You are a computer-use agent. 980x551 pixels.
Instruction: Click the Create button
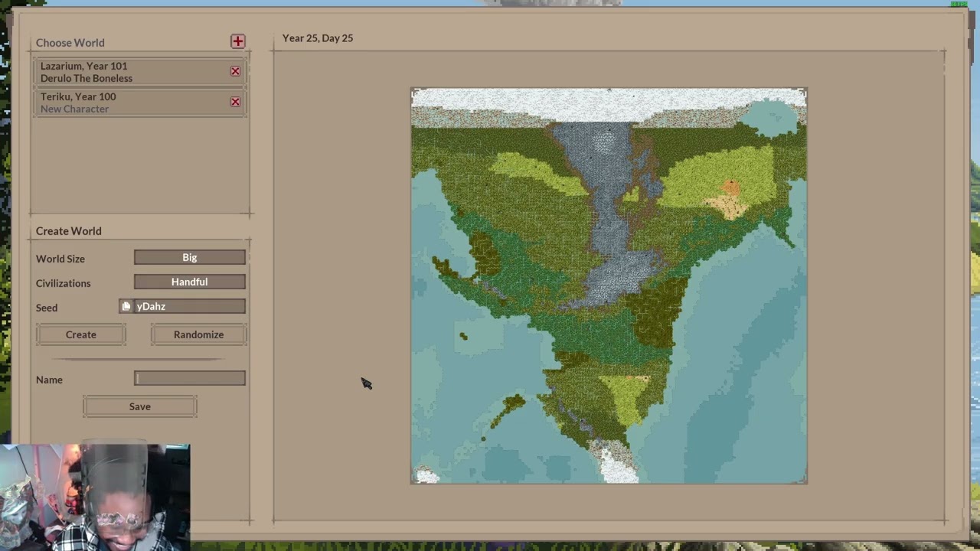point(81,334)
